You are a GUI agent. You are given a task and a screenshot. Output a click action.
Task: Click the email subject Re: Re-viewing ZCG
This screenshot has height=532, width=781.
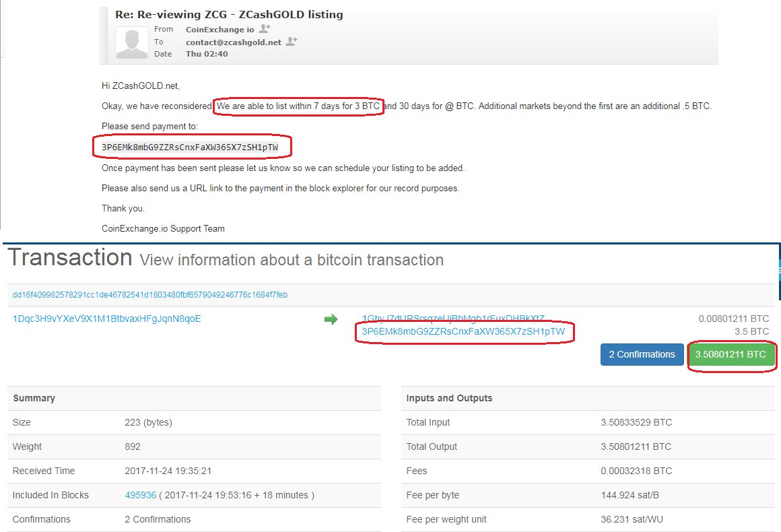229,14
